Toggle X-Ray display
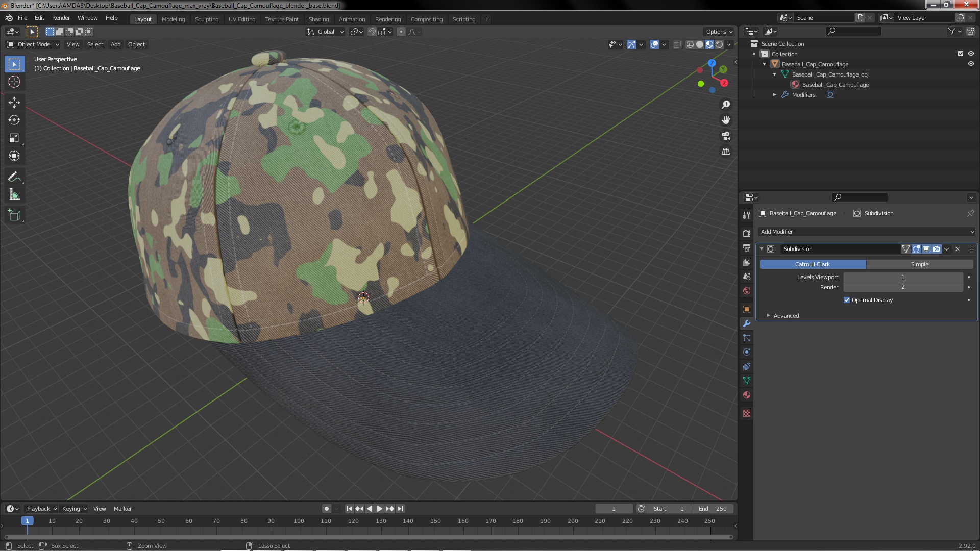 677,44
